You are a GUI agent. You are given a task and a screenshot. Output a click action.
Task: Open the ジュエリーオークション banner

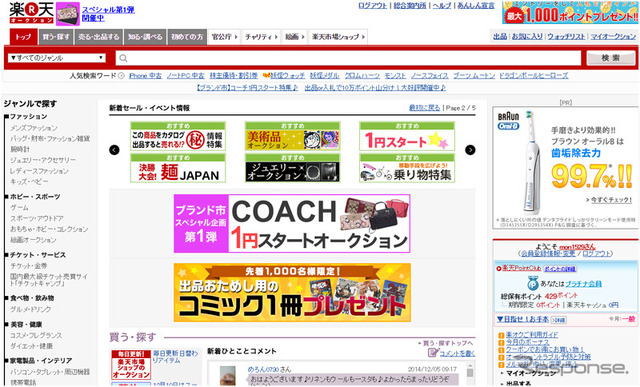click(292, 168)
